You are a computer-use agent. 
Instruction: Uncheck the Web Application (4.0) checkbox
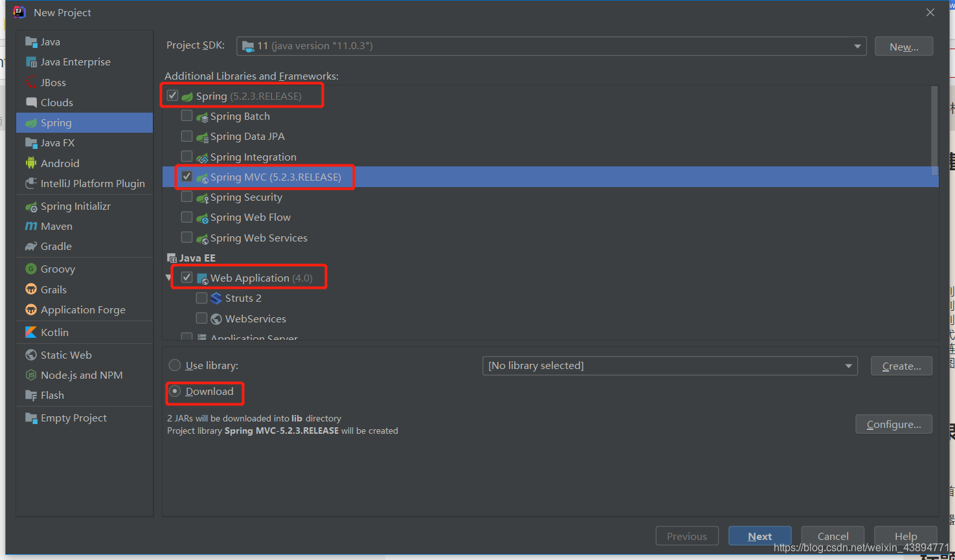click(x=186, y=277)
